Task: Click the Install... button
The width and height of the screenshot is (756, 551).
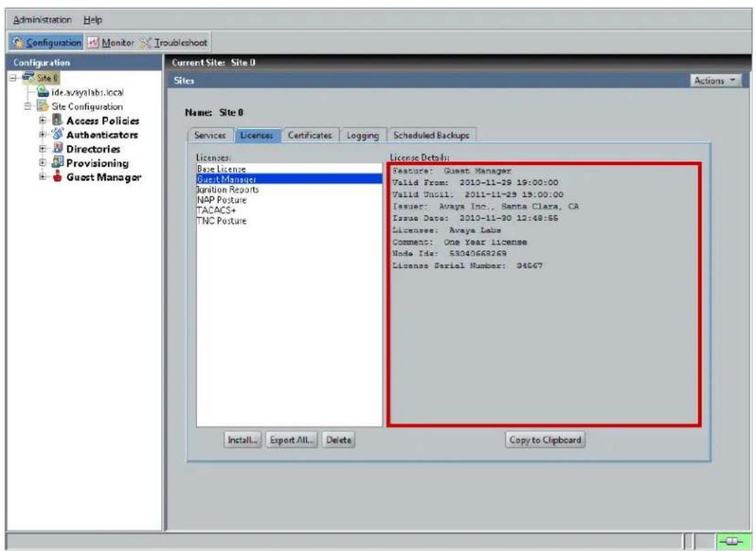Action: pyautogui.click(x=243, y=440)
